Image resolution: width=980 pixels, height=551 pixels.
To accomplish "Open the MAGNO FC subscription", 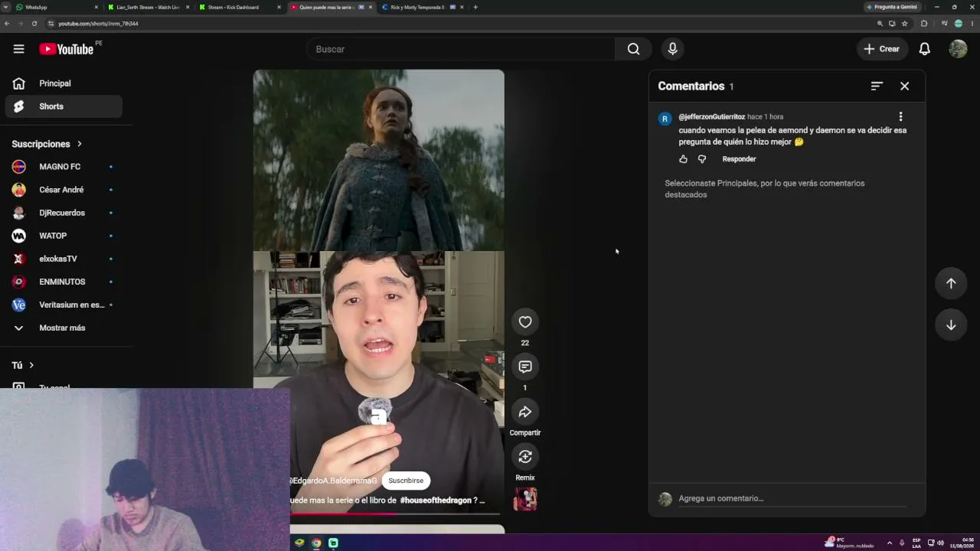I will [x=64, y=167].
